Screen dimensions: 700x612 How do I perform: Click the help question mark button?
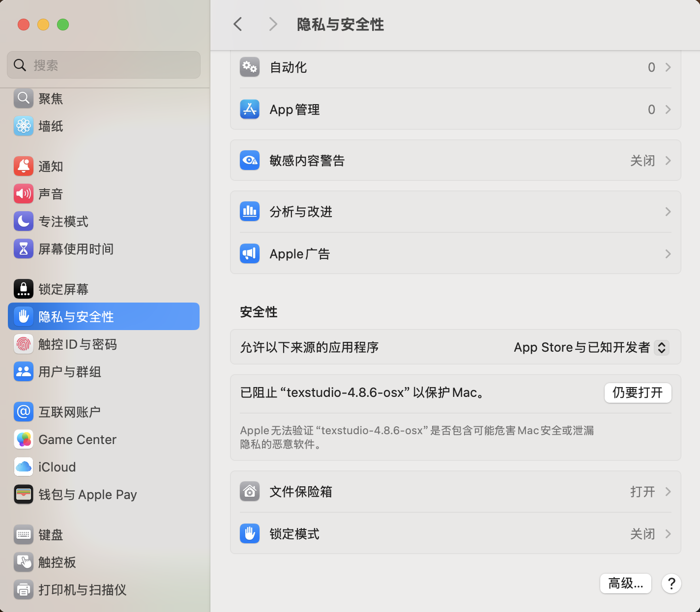click(671, 584)
